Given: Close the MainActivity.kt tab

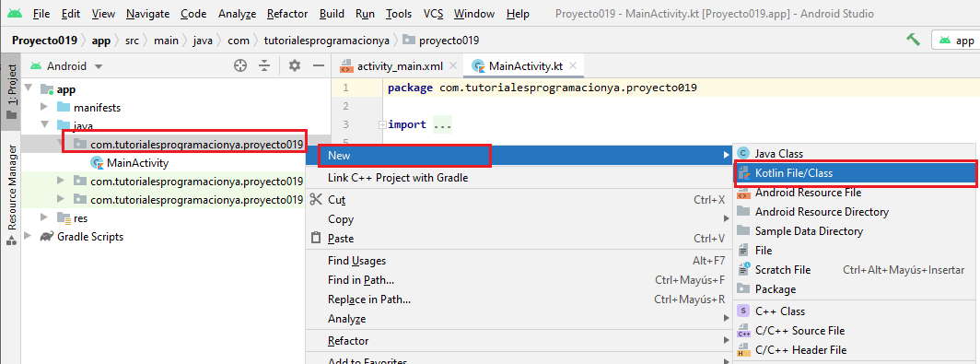Looking at the screenshot, I should (573, 65).
